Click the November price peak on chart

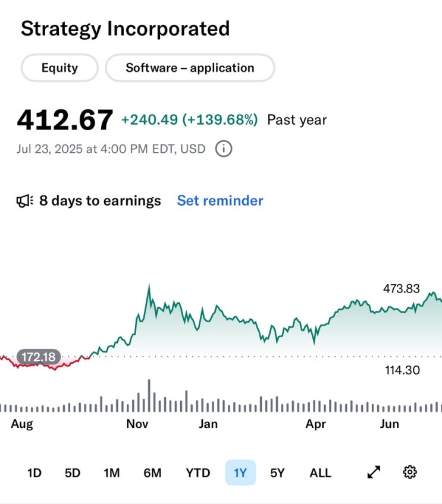149,285
